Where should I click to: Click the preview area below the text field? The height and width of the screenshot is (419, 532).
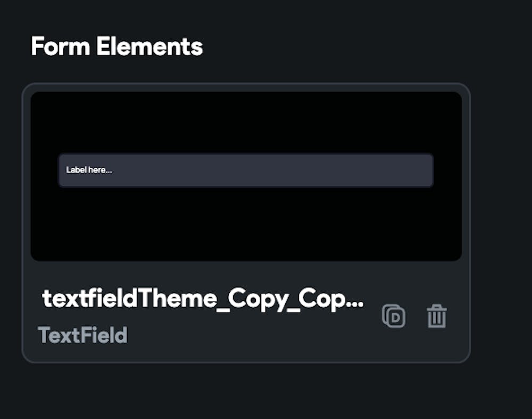pyautogui.click(x=246, y=224)
